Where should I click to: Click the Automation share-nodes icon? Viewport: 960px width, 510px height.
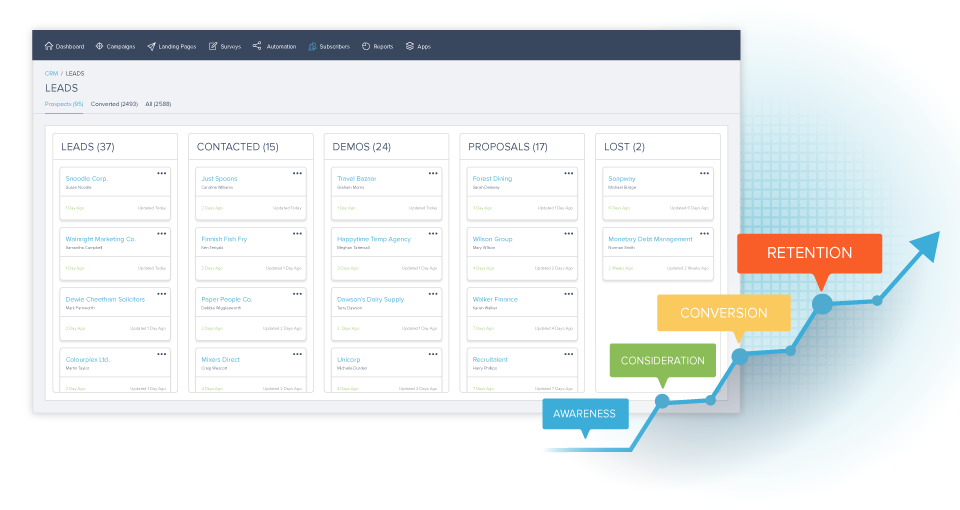pyautogui.click(x=257, y=46)
